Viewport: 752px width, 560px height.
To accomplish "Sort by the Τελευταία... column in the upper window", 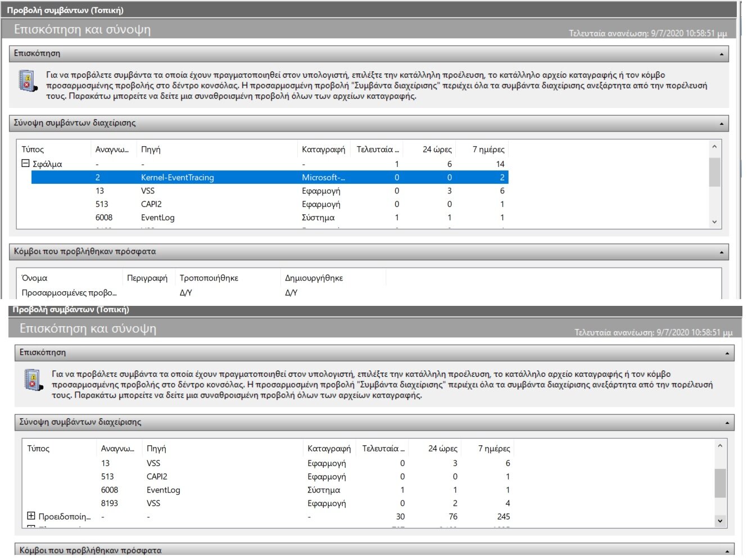I will coord(378,150).
